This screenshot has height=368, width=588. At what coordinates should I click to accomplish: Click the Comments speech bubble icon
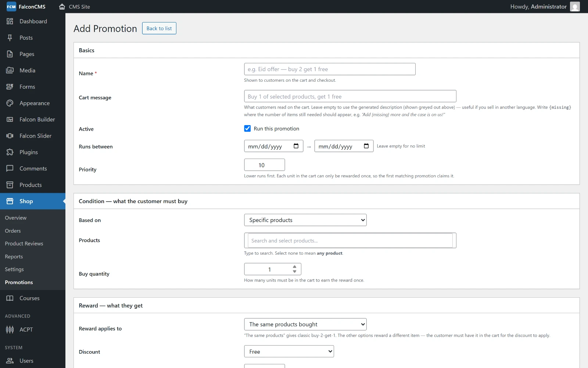[x=10, y=169]
